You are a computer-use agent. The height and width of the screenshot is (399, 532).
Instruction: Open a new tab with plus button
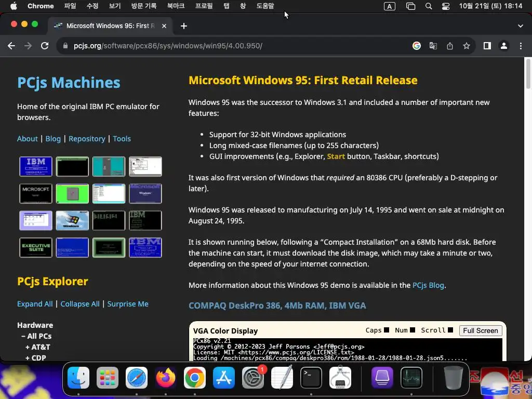184,26
